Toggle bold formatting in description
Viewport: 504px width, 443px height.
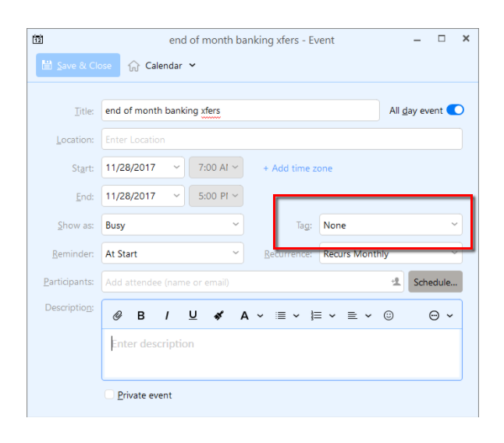pos(141,316)
